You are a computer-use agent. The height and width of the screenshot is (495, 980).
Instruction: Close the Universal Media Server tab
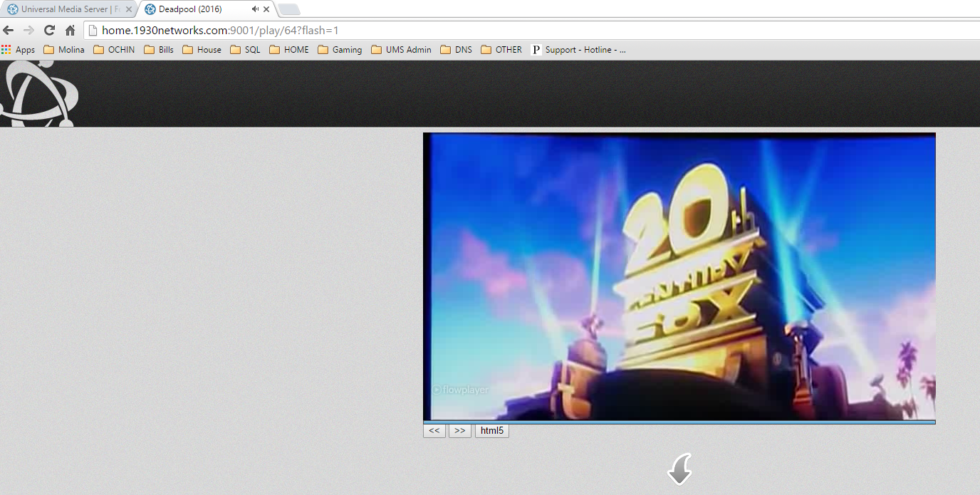pyautogui.click(x=129, y=9)
